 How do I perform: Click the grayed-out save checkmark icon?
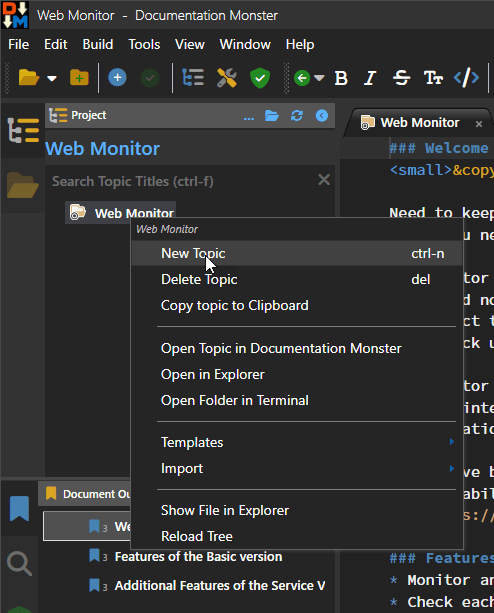point(150,78)
